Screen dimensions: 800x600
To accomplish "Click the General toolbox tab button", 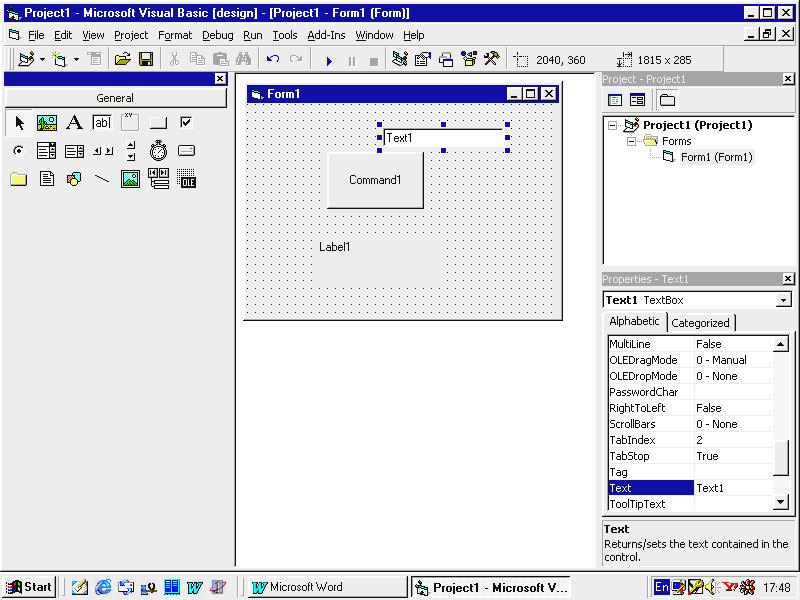I will (115, 98).
